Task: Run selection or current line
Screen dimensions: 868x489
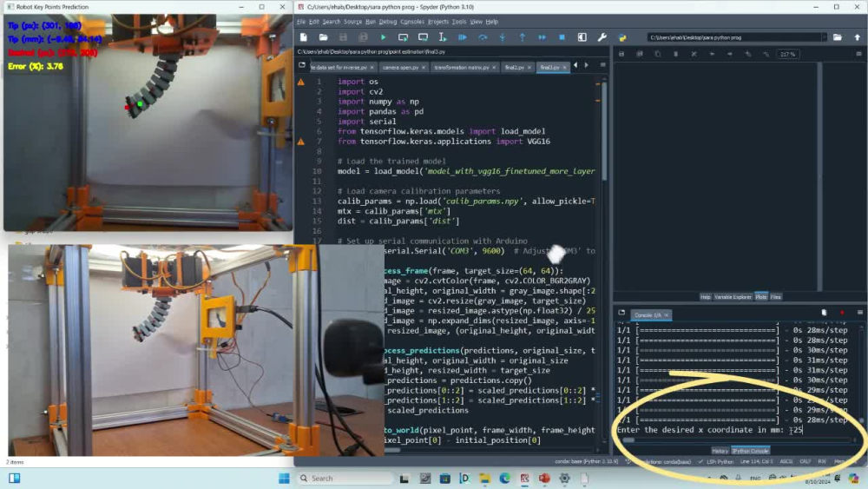Action: pos(443,37)
